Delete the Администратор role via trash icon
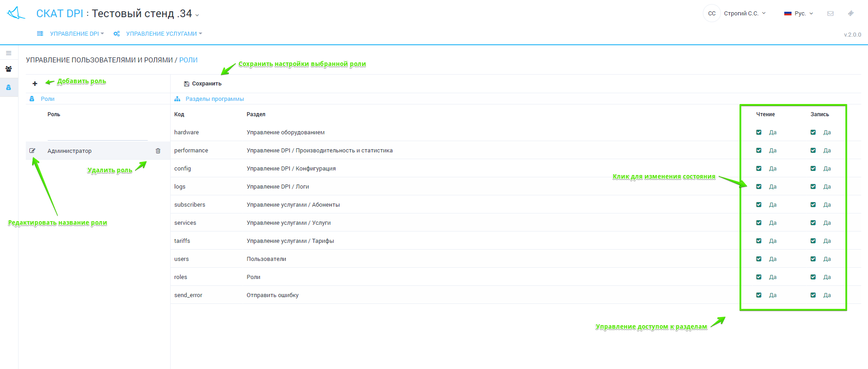 tap(158, 151)
